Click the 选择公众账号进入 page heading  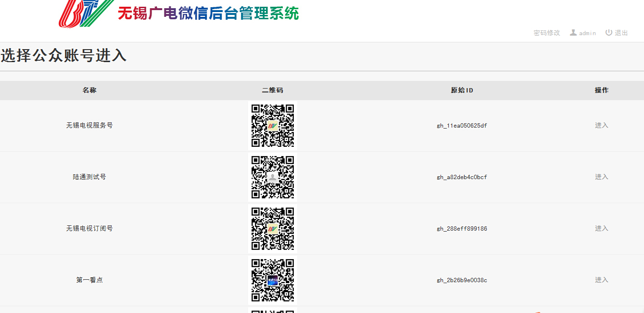pos(63,56)
